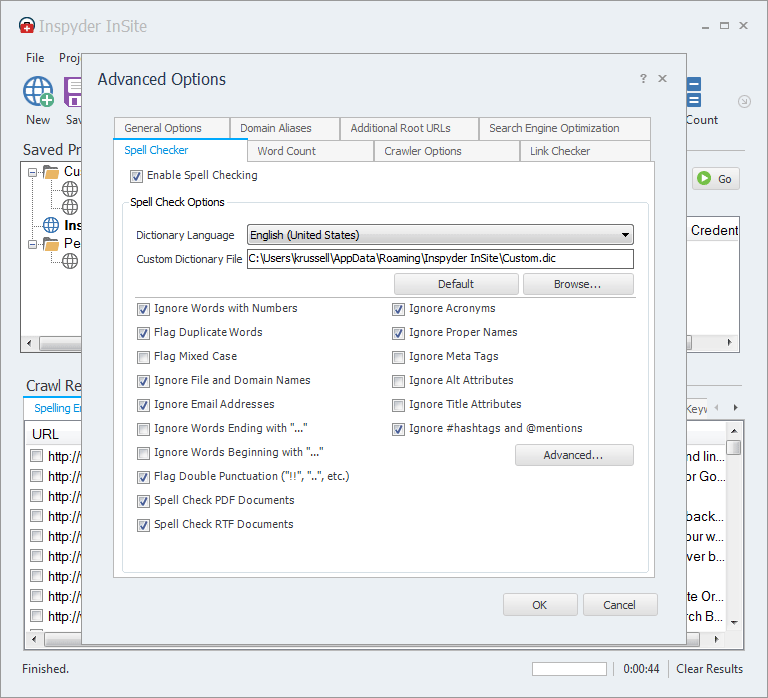The image size is (768, 698).
Task: Click the small round arrow icon at toolbar right
Action: click(744, 101)
